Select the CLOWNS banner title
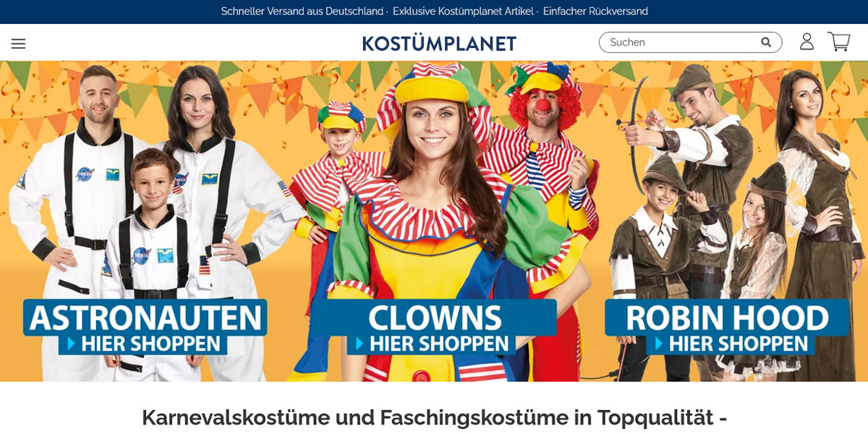This screenshot has height=434, width=868. tap(435, 318)
